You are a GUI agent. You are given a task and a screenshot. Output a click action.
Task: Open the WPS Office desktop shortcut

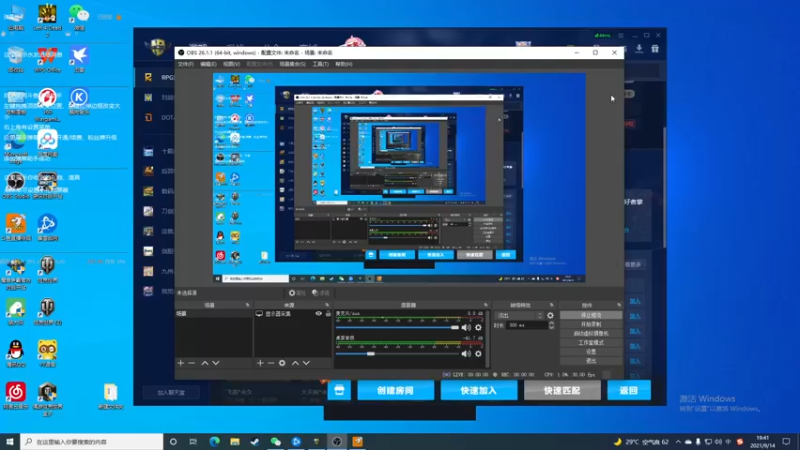pos(47,60)
